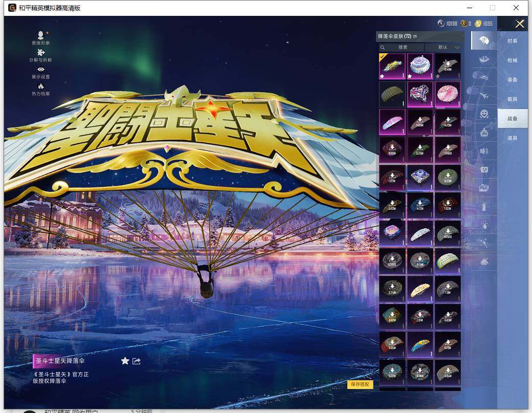The height and width of the screenshot is (413, 532).
Task: Download the 1.62M red-orange parachute skin
Action: (x=448, y=206)
